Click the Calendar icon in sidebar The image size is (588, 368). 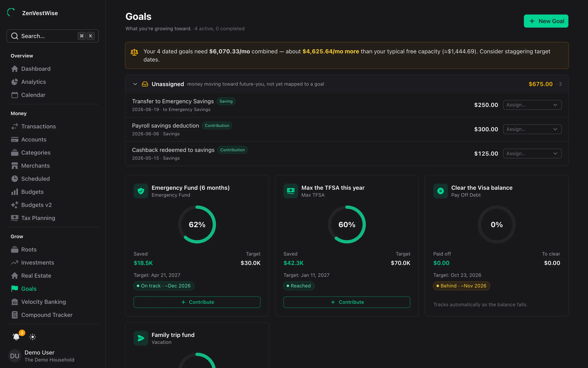pyautogui.click(x=14, y=95)
